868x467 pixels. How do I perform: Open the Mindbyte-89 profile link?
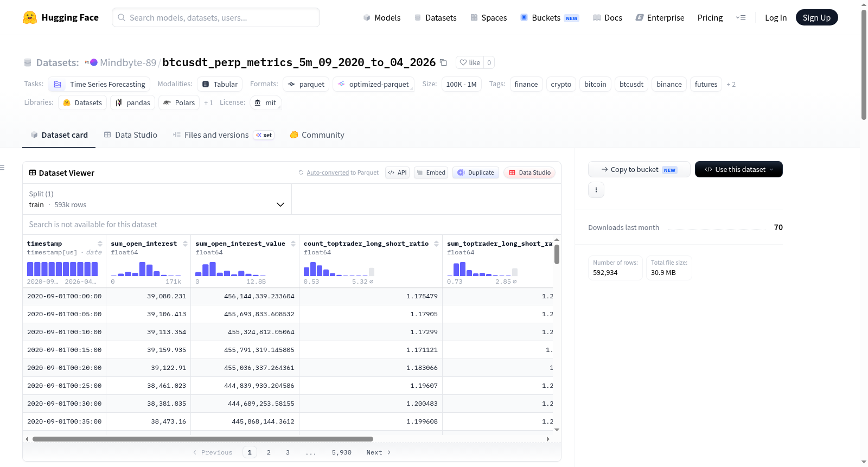pos(128,62)
